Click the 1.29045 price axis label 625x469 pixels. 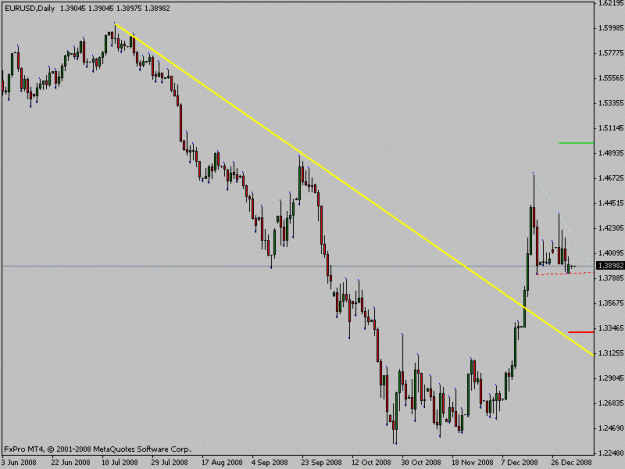point(611,378)
